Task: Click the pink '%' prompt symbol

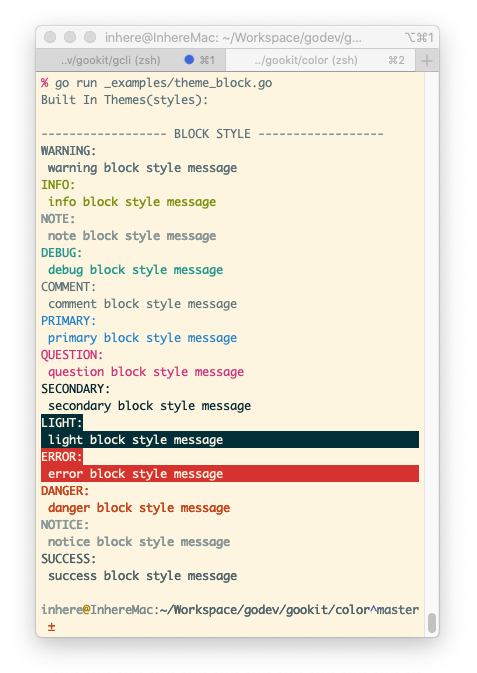Action: tap(44, 83)
